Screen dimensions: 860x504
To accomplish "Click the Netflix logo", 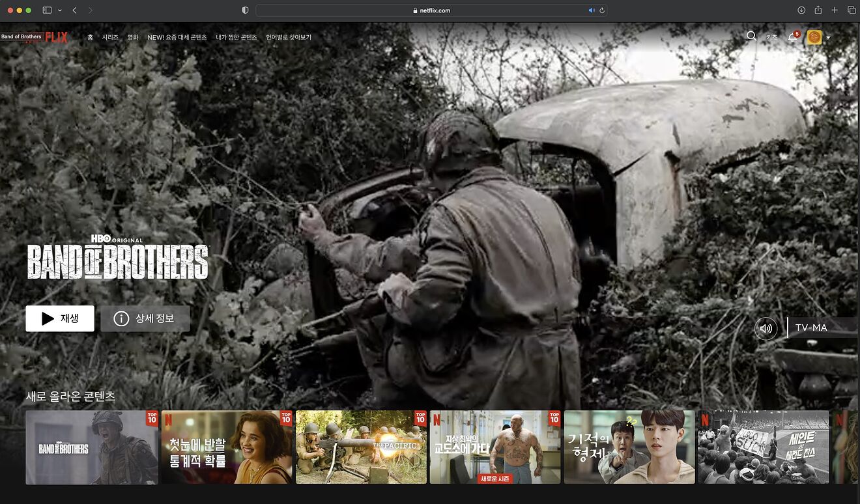I will point(57,37).
